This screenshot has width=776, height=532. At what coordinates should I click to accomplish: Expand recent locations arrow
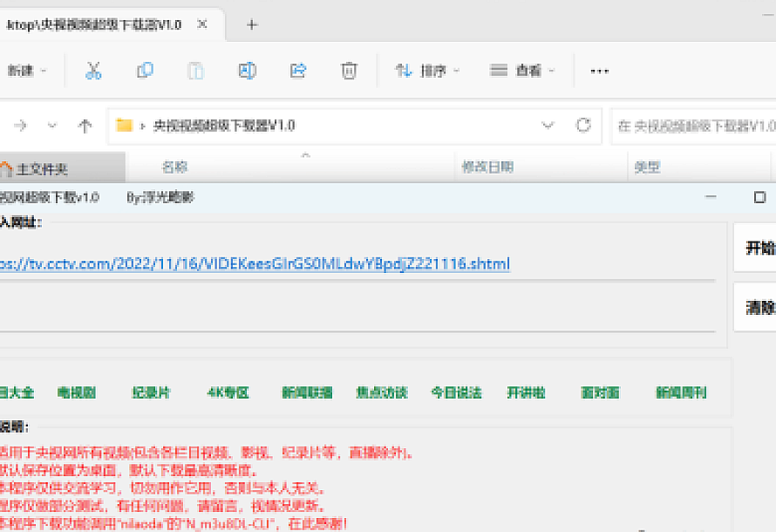pyautogui.click(x=52, y=126)
